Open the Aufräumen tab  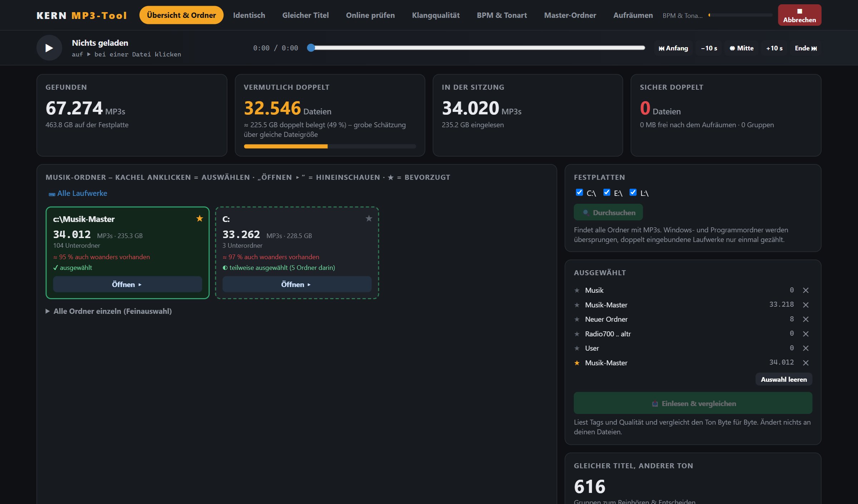pyautogui.click(x=633, y=15)
